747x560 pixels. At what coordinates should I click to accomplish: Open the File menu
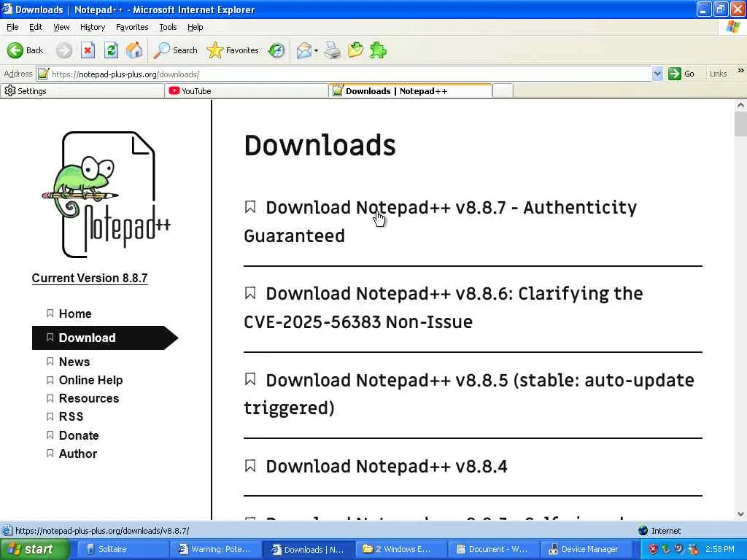(12, 27)
